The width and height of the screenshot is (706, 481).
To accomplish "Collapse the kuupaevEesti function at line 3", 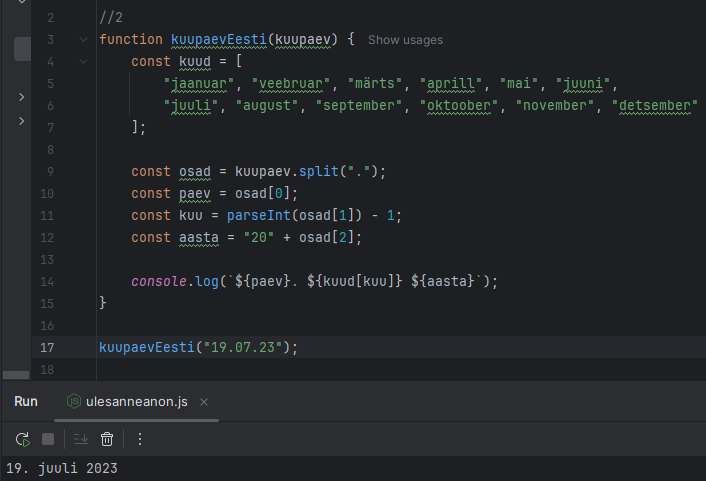I will (82, 39).
